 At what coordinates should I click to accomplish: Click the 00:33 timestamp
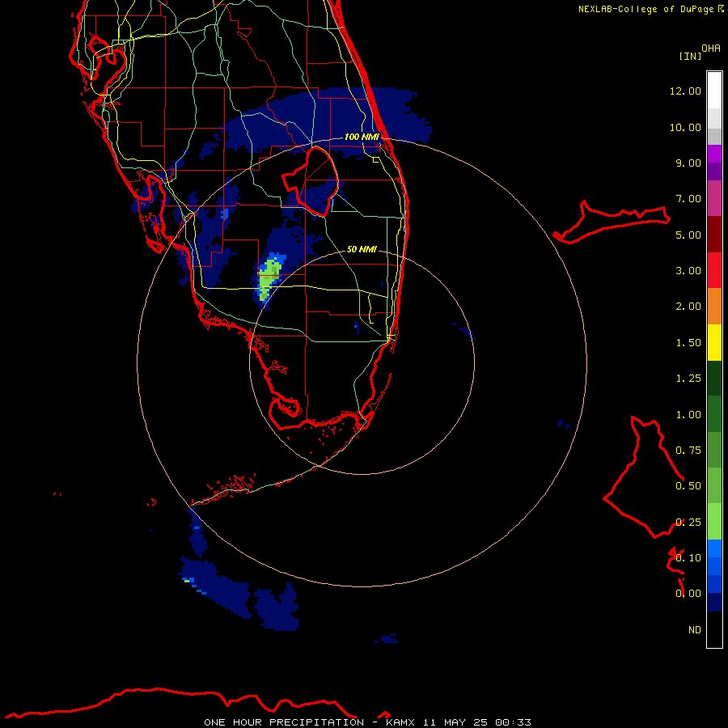pyautogui.click(x=513, y=722)
